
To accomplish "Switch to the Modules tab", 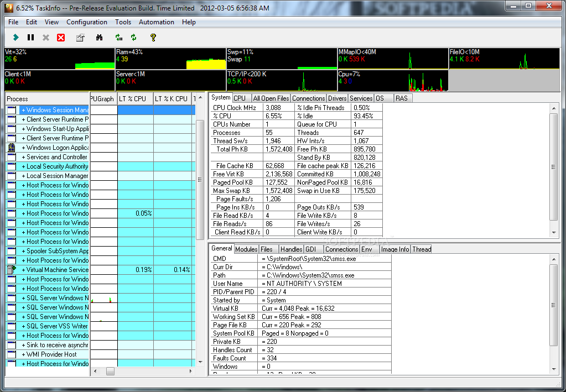I will [246, 249].
